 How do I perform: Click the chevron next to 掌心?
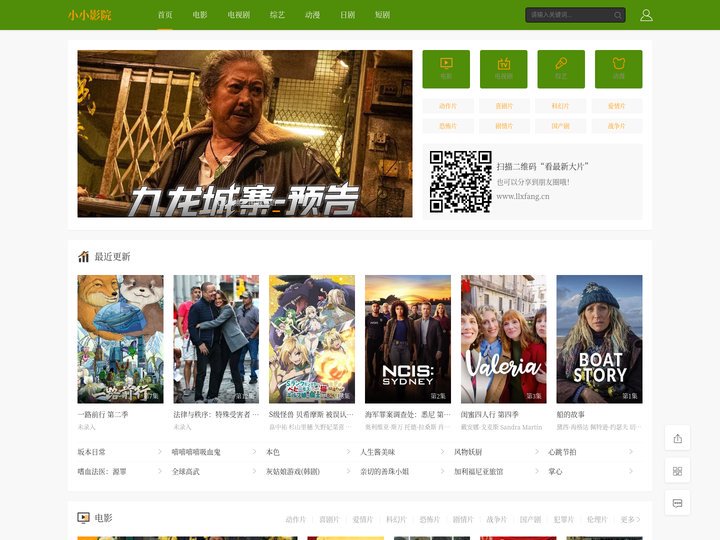click(631, 472)
